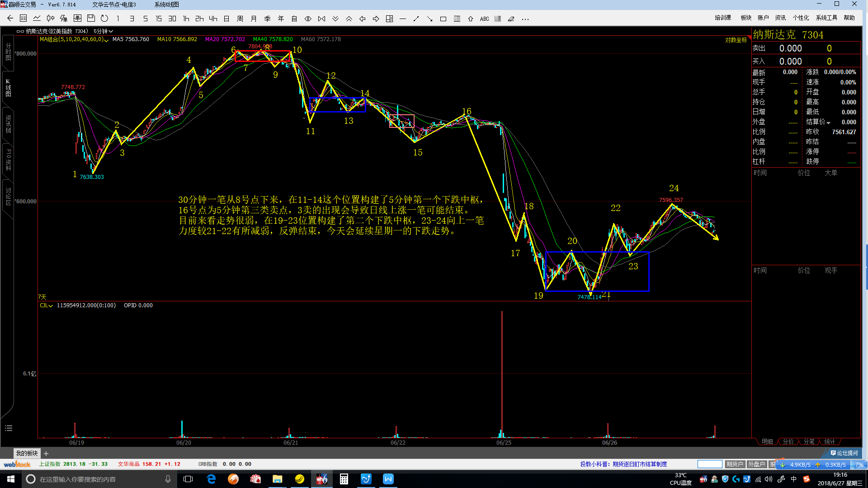Click the refresh icon in toolbar
This screenshot has height=488, width=868.
coord(104,19)
